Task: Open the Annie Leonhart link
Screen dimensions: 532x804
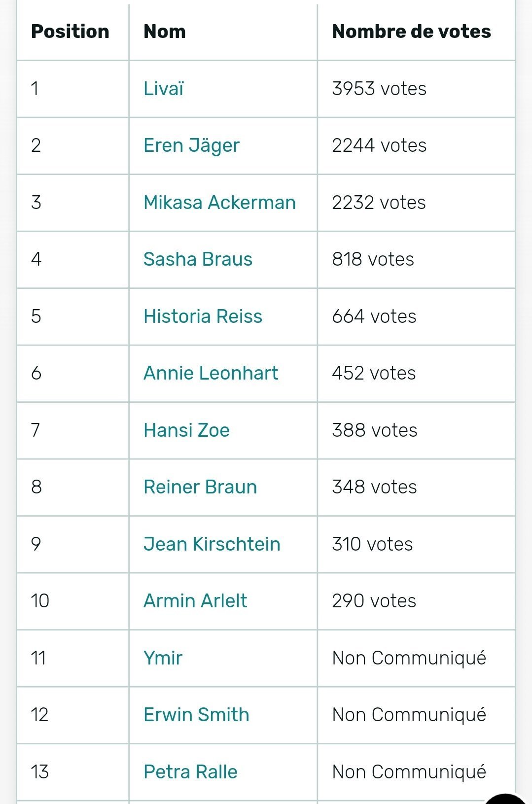Action: pos(211,373)
